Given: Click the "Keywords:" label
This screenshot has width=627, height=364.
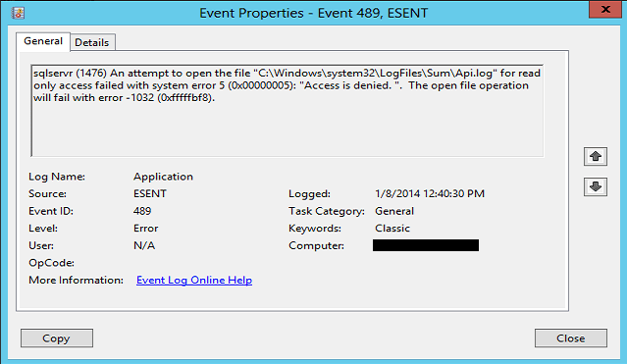Looking at the screenshot, I should click(x=315, y=228).
